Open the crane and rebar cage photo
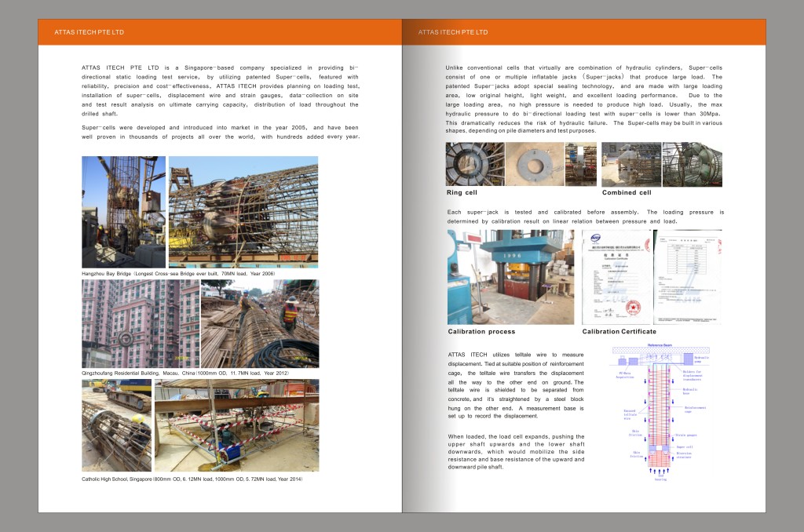The image size is (804, 532). coord(123,212)
